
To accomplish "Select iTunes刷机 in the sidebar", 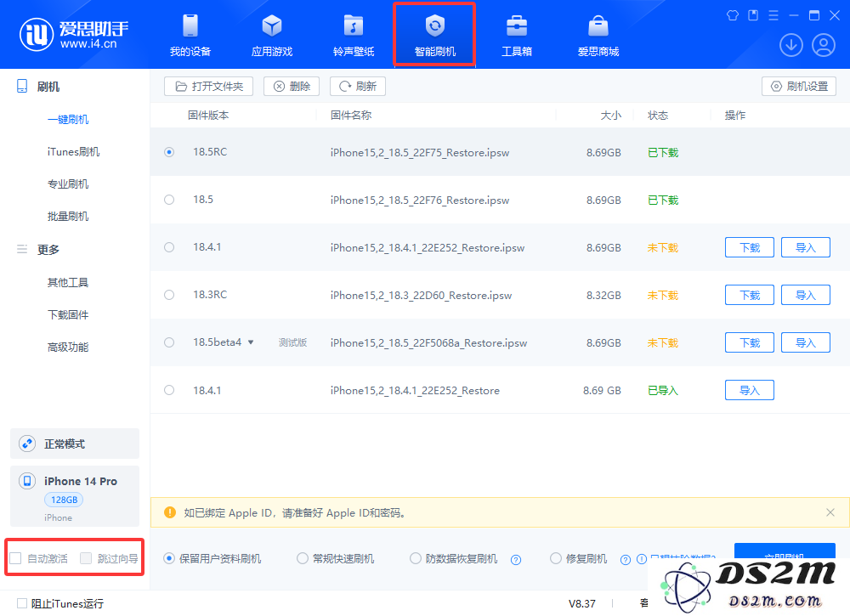I will pyautogui.click(x=73, y=152).
